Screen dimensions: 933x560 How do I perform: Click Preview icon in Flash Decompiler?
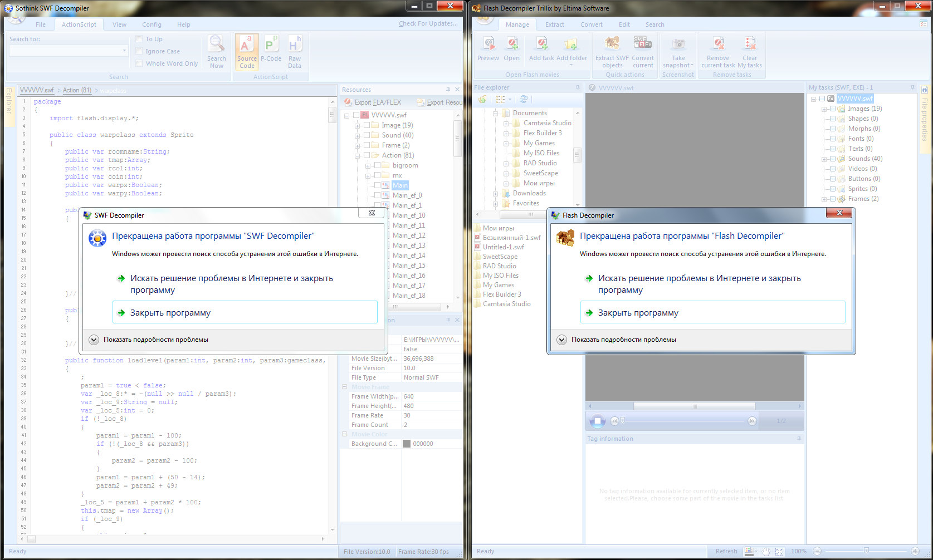coord(489,44)
